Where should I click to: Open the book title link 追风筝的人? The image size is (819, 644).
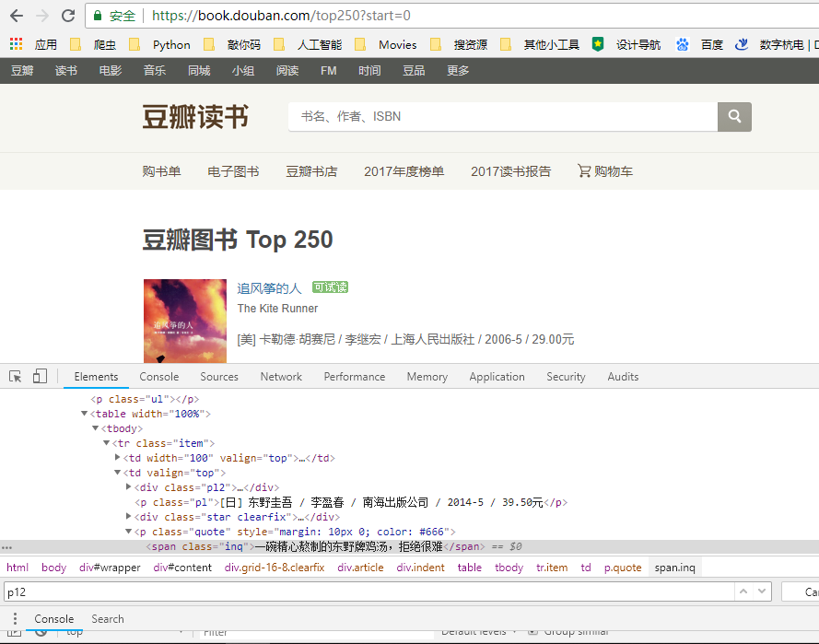click(269, 287)
